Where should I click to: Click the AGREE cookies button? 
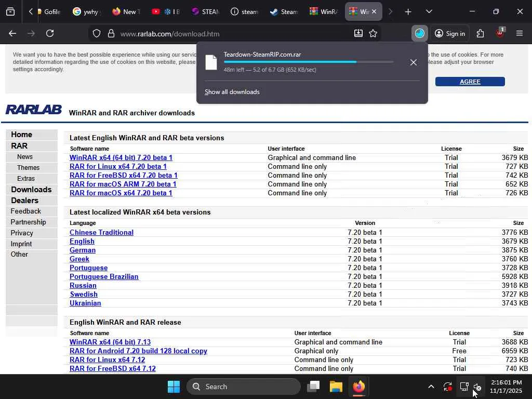tap(470, 82)
